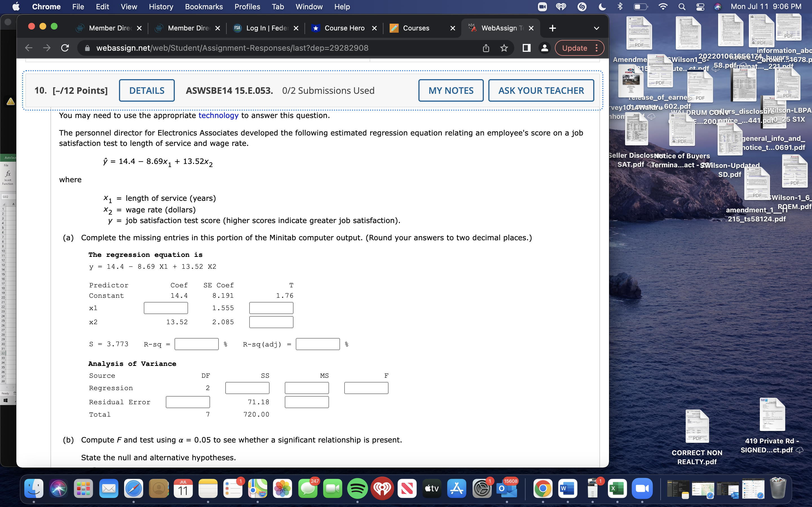Click the share icon in Chrome's address bar

click(486, 48)
